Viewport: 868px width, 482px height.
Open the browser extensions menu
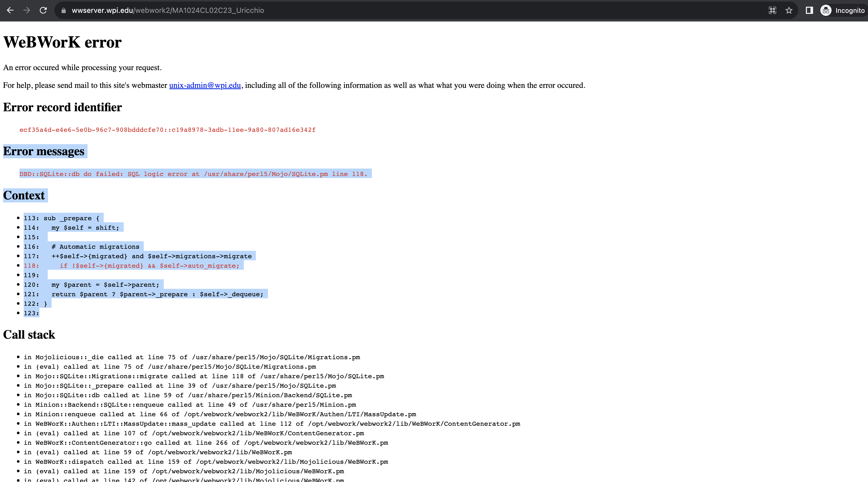click(x=773, y=11)
